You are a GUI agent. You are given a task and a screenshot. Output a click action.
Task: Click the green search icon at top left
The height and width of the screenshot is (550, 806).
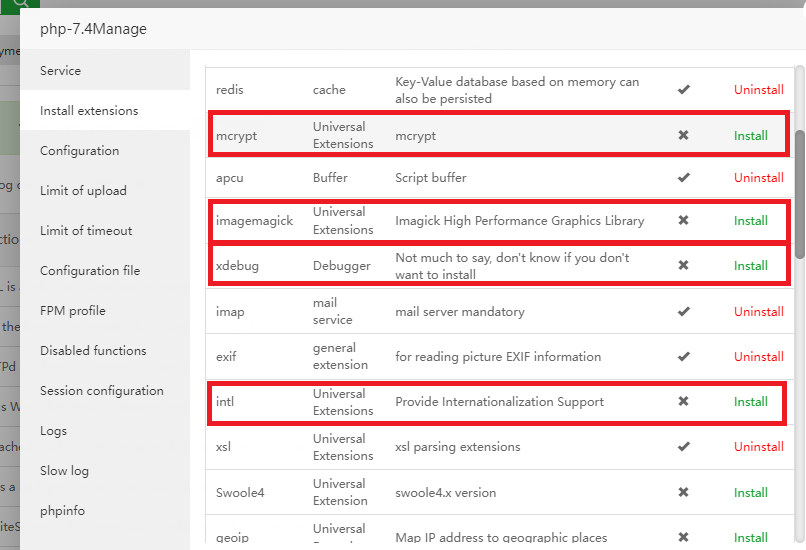18,4
